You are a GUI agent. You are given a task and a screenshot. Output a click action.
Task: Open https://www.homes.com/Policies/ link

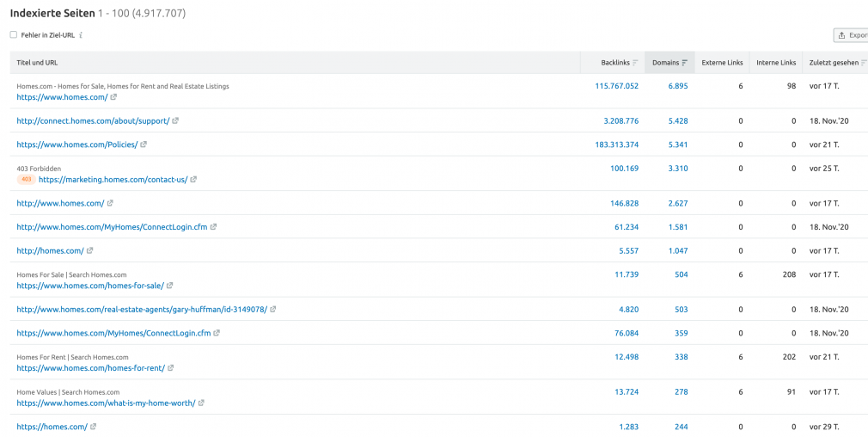(x=77, y=145)
